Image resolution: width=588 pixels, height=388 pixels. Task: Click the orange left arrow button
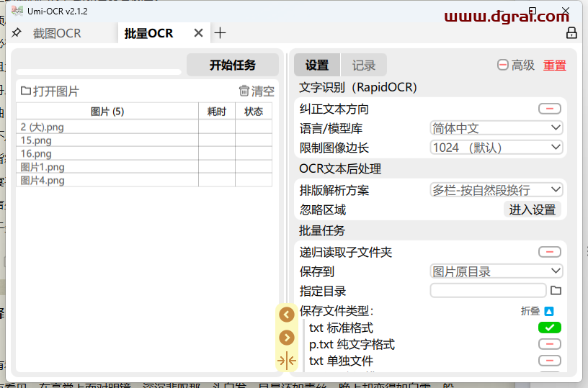(x=287, y=315)
